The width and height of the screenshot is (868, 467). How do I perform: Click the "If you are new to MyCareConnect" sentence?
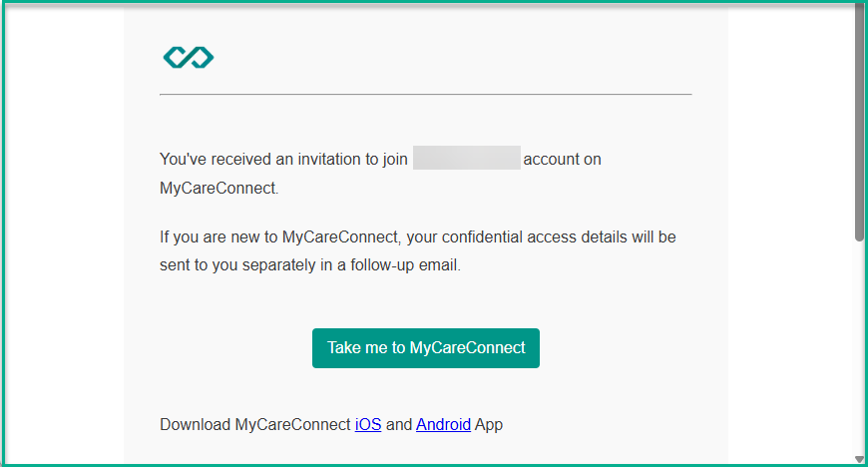(x=278, y=237)
